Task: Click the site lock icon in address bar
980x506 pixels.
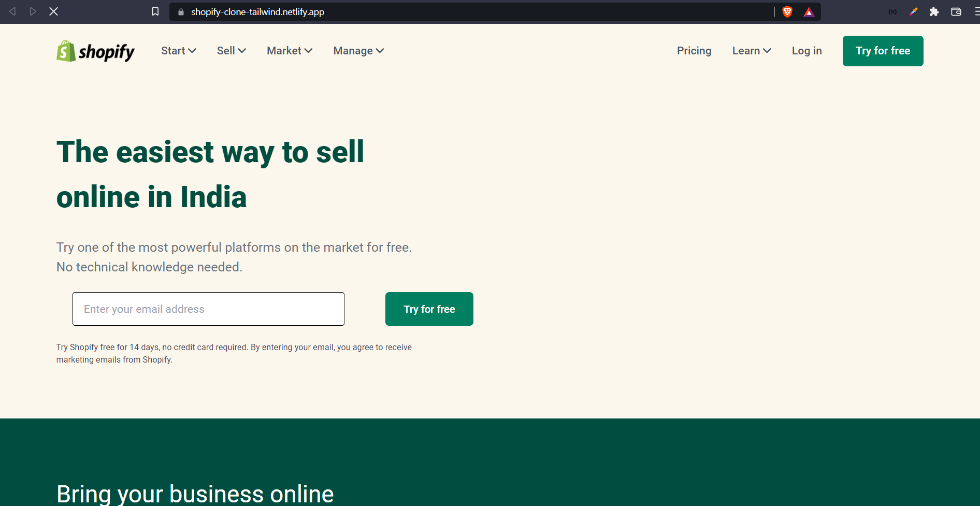Action: coord(181,12)
